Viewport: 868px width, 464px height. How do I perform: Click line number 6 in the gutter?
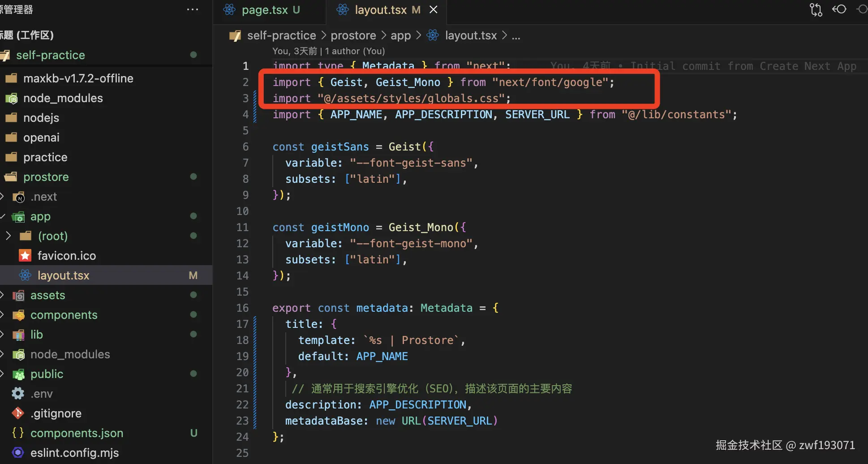point(245,147)
